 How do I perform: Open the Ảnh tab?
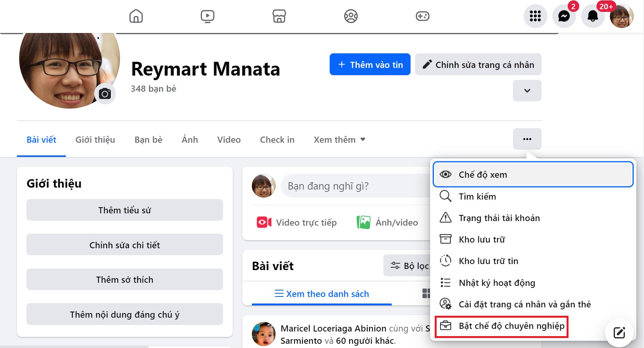[190, 140]
